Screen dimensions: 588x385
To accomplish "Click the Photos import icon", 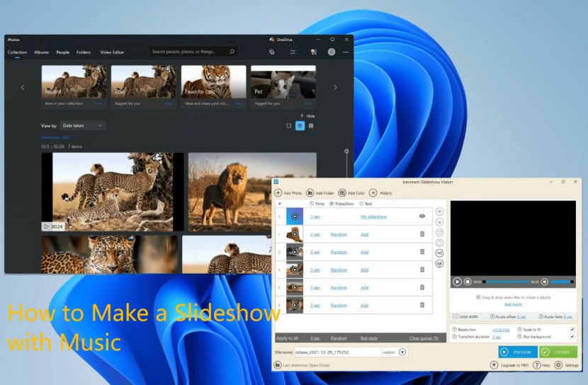I will tap(314, 52).
